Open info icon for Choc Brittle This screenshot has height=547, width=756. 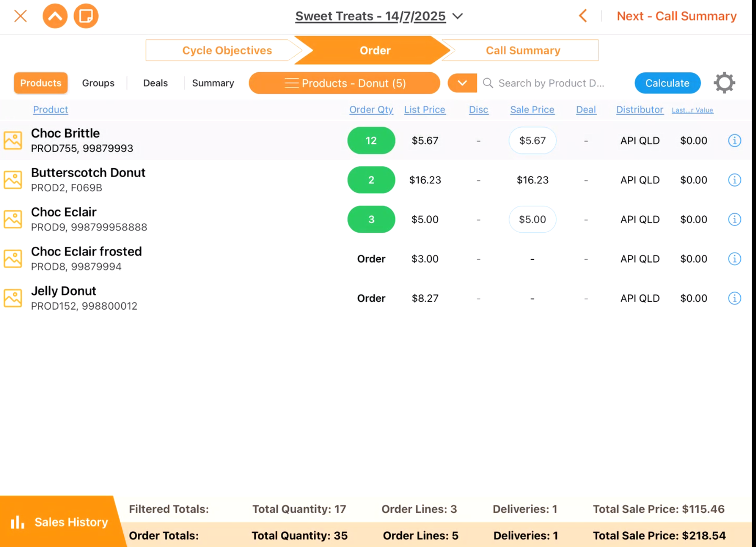click(x=734, y=141)
